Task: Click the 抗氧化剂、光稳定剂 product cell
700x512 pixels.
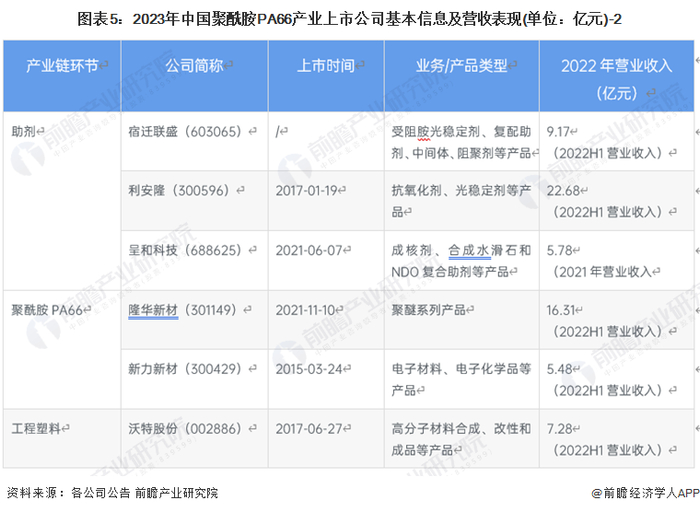Action: click(x=461, y=201)
